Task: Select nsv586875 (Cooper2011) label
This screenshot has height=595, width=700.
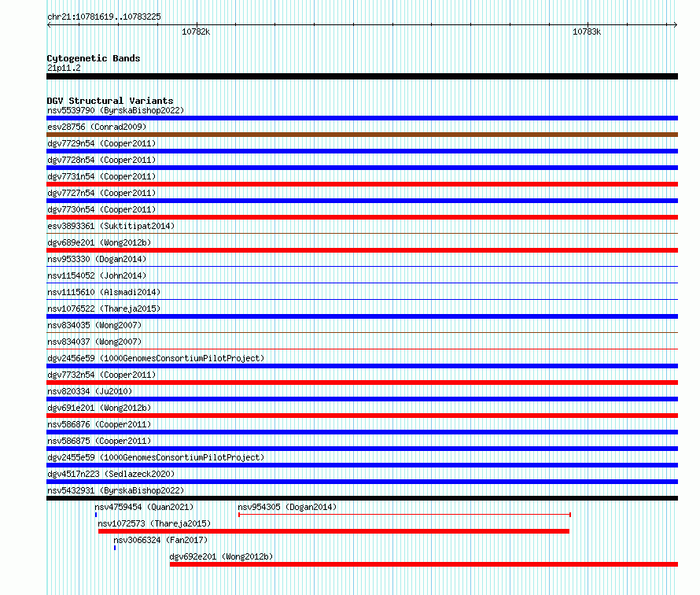Action: (99, 441)
